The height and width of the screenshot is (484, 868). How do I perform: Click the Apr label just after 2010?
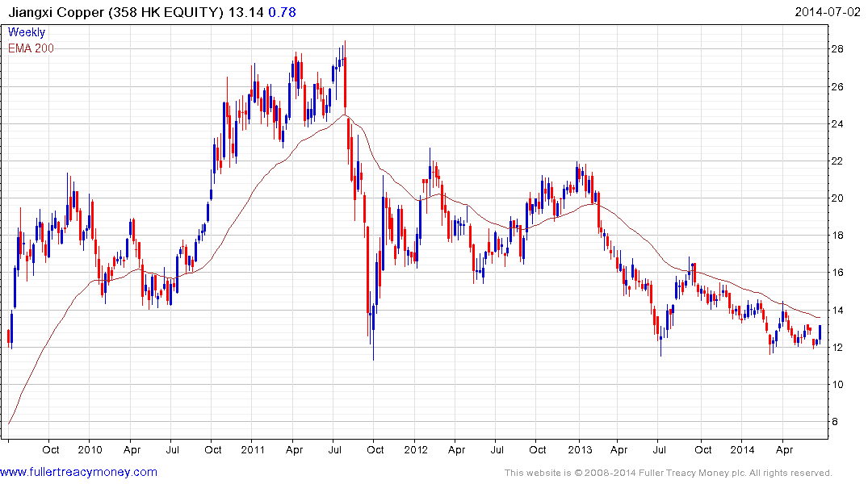132,450
